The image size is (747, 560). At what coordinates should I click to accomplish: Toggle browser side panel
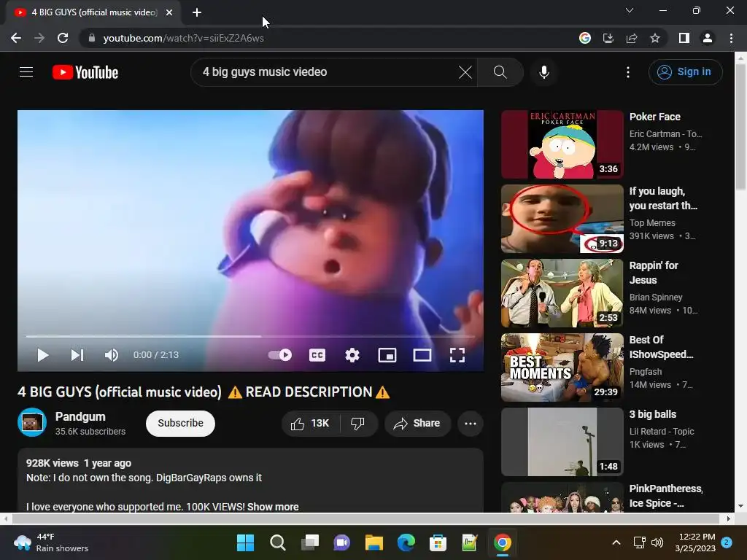(684, 38)
